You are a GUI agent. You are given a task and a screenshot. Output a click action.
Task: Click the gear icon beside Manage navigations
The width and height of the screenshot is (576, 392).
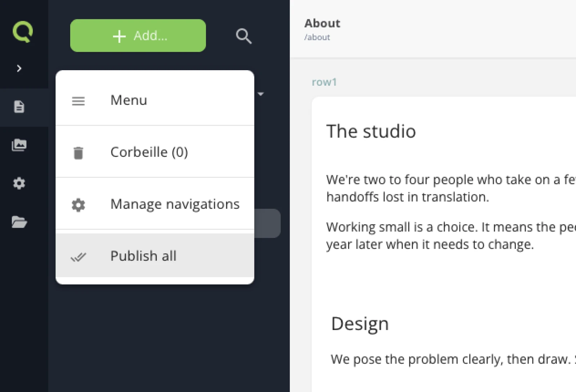point(78,205)
